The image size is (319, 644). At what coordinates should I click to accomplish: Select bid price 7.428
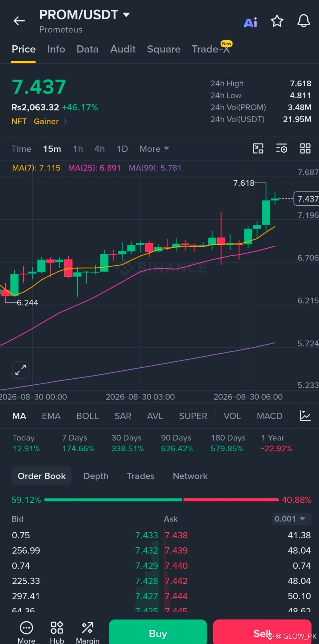tap(146, 581)
